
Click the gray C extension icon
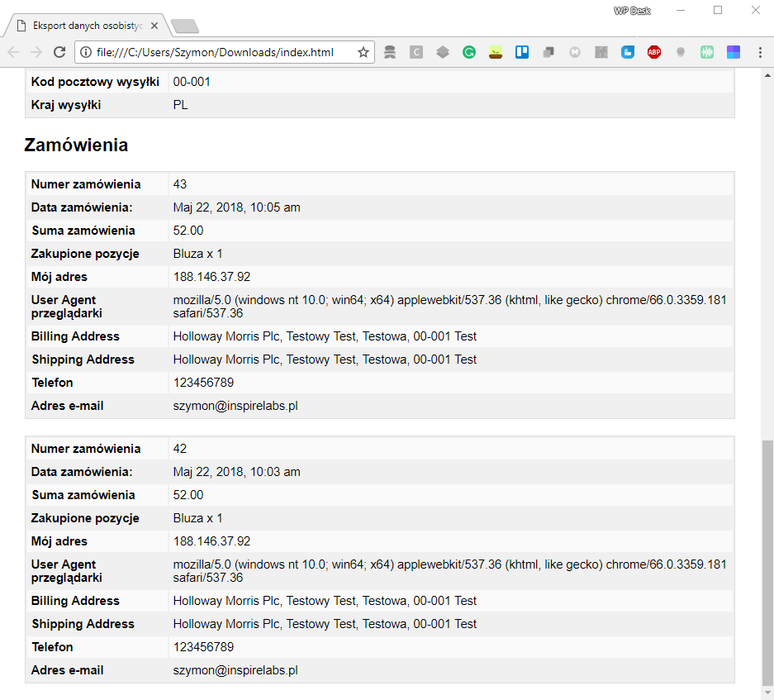coord(416,52)
